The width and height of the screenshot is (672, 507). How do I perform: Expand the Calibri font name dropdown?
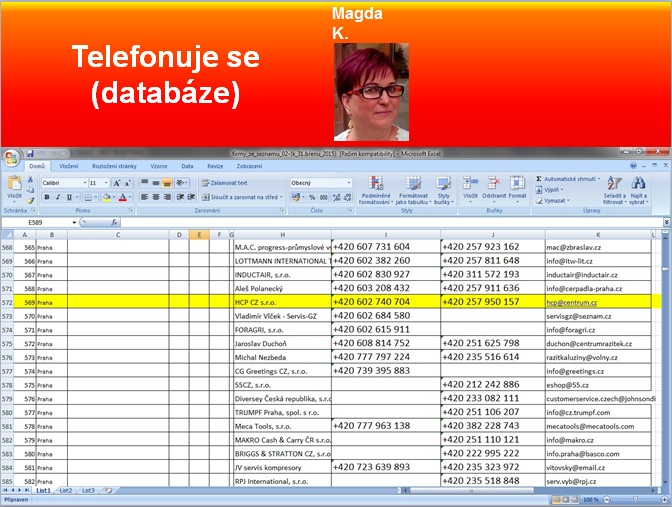(85, 183)
